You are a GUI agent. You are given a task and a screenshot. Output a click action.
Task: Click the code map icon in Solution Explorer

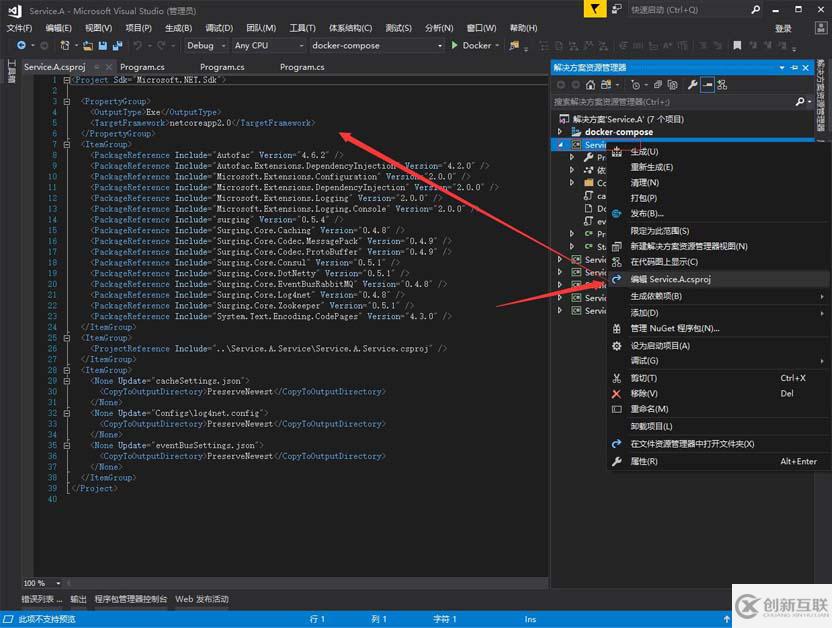point(722,85)
